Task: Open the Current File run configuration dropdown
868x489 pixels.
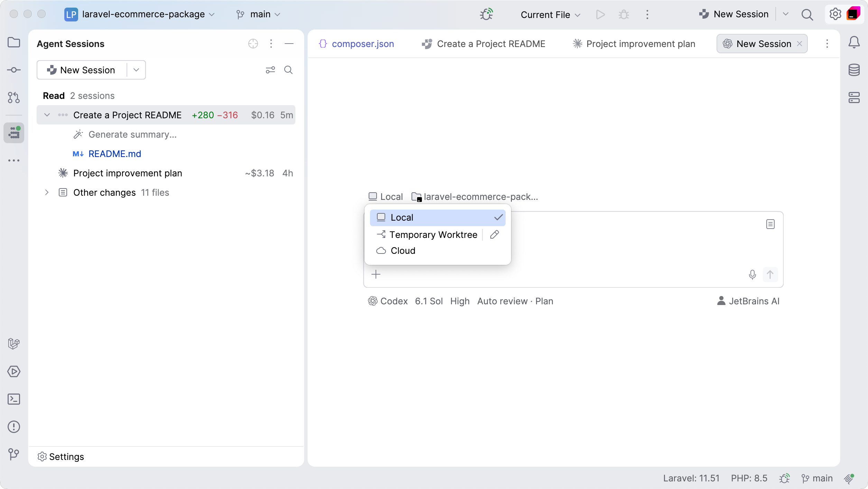Action: [550, 15]
